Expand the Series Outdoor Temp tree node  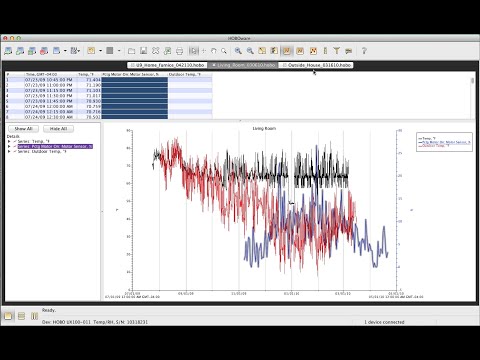point(9,151)
